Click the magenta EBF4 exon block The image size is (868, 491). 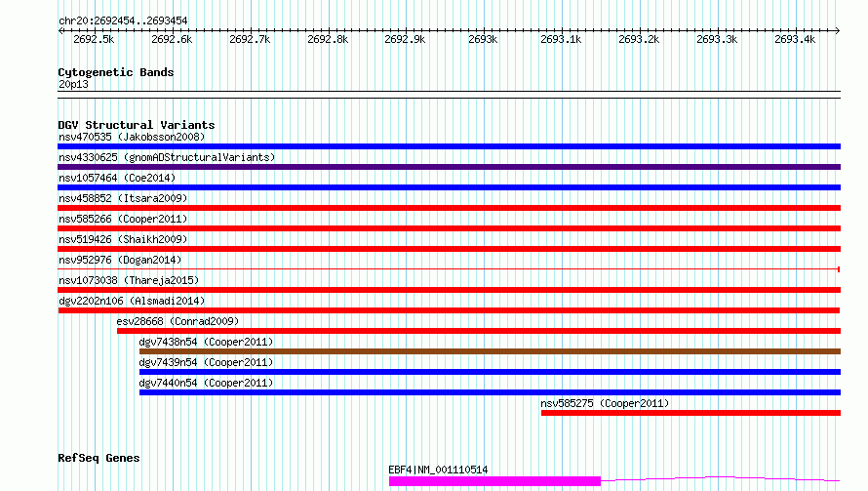(494, 481)
